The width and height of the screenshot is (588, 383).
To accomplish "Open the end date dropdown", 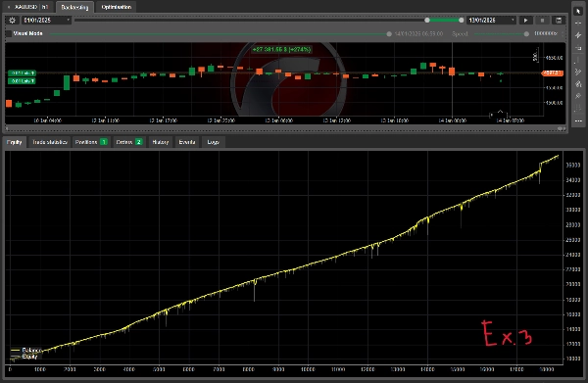I will pos(492,21).
